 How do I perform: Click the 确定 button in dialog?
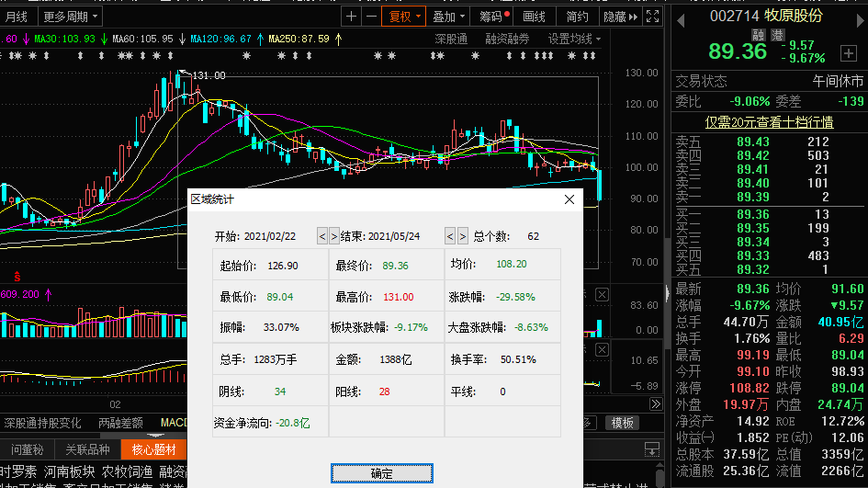pyautogui.click(x=381, y=473)
